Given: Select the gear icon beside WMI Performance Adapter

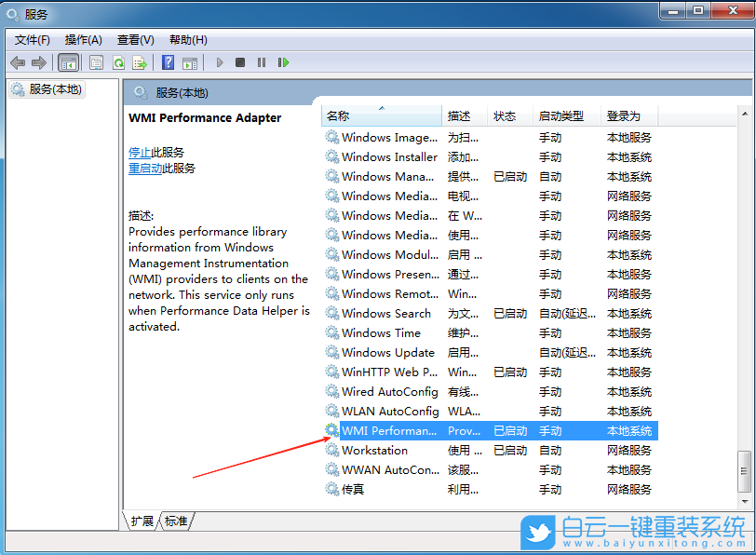Looking at the screenshot, I should pyautogui.click(x=331, y=430).
